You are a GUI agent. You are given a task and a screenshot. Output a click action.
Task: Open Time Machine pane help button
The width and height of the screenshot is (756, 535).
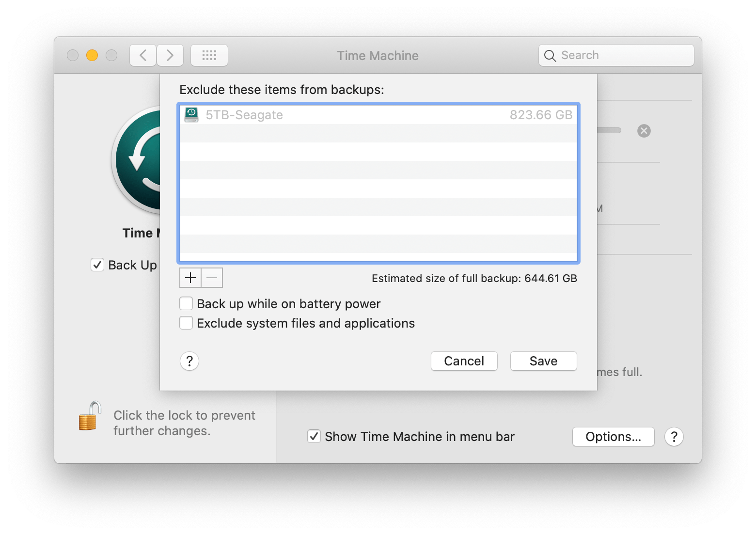pos(674,437)
